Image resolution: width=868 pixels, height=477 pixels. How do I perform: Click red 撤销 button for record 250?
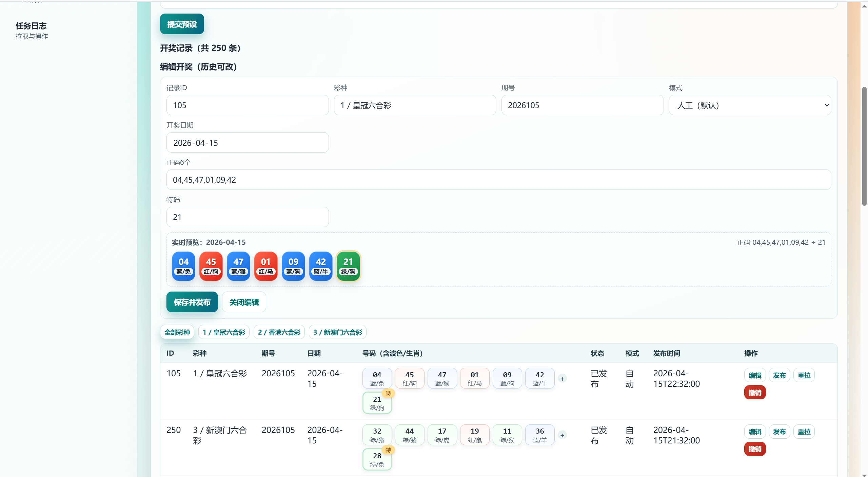click(755, 449)
